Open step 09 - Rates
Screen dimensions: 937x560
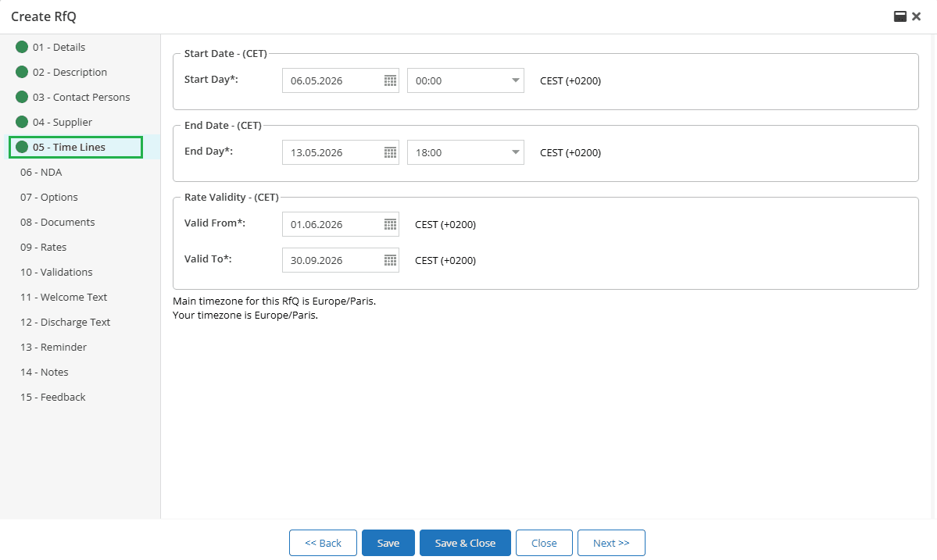tap(43, 248)
